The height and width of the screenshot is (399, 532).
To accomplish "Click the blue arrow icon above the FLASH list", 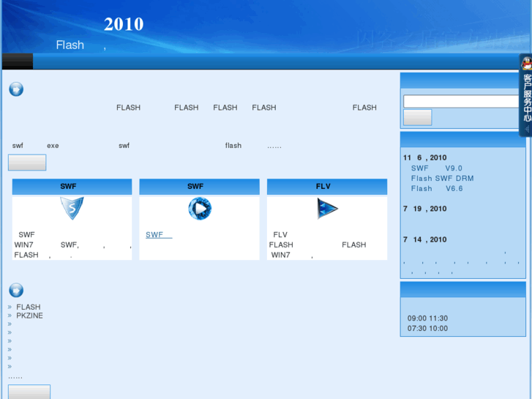I will coord(16,291).
